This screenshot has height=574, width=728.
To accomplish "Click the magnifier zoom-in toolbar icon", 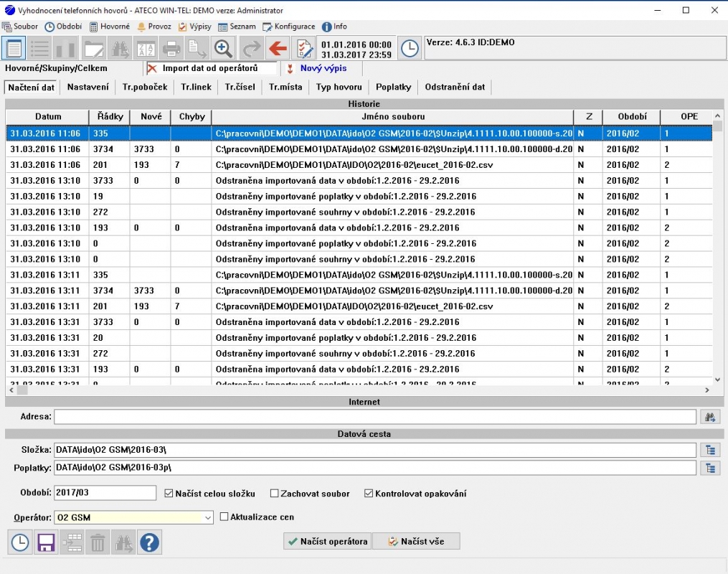I will (224, 48).
